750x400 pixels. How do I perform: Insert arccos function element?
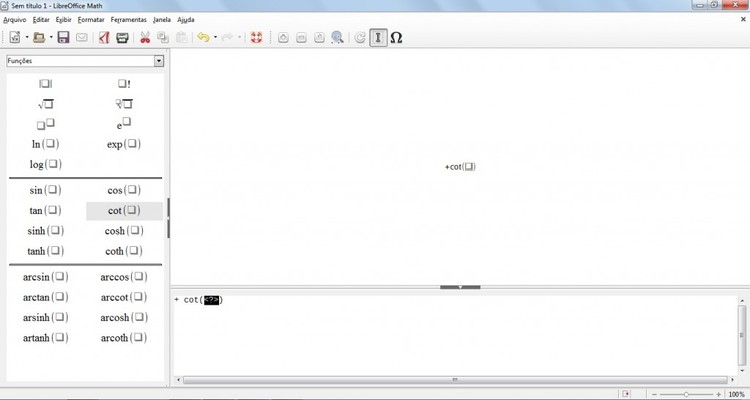pos(124,277)
